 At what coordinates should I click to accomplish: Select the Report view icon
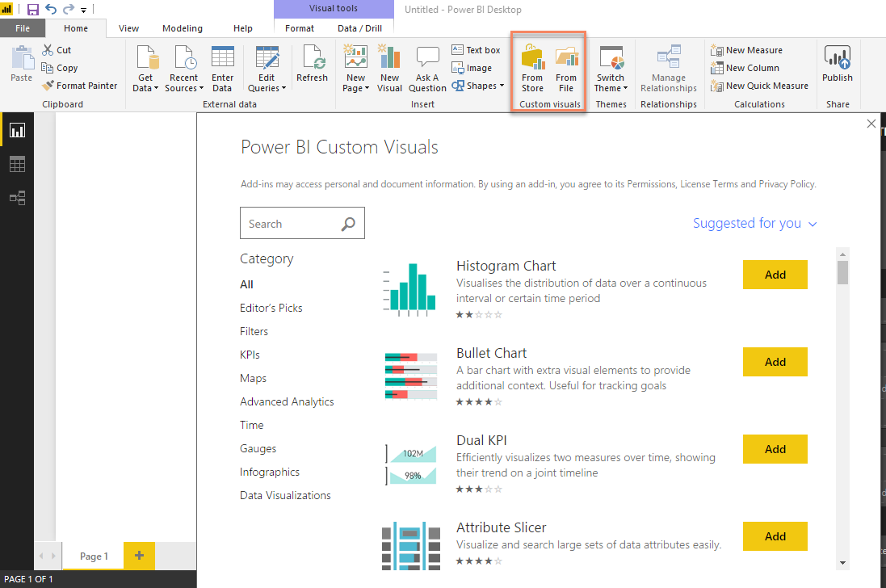[16, 129]
